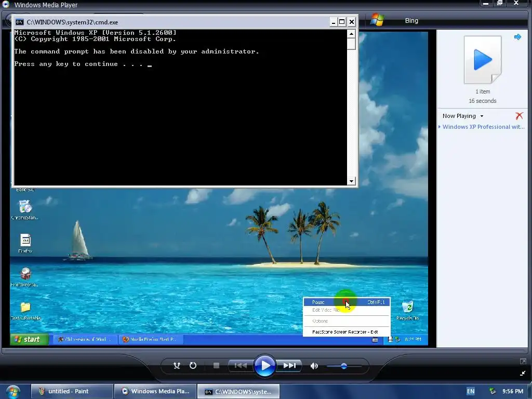The height and width of the screenshot is (399, 532).
Task: Mute the Media Player volume speaker icon
Action: 314,366
